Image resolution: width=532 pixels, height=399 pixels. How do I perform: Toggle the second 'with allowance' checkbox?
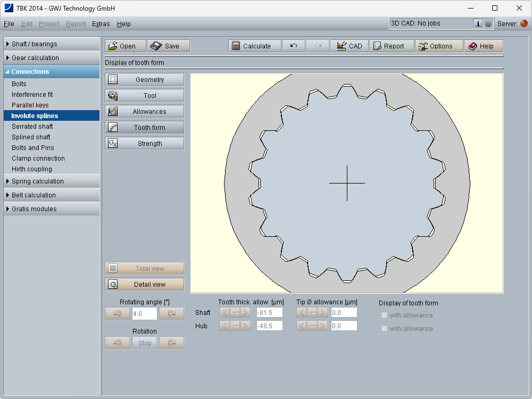click(384, 329)
